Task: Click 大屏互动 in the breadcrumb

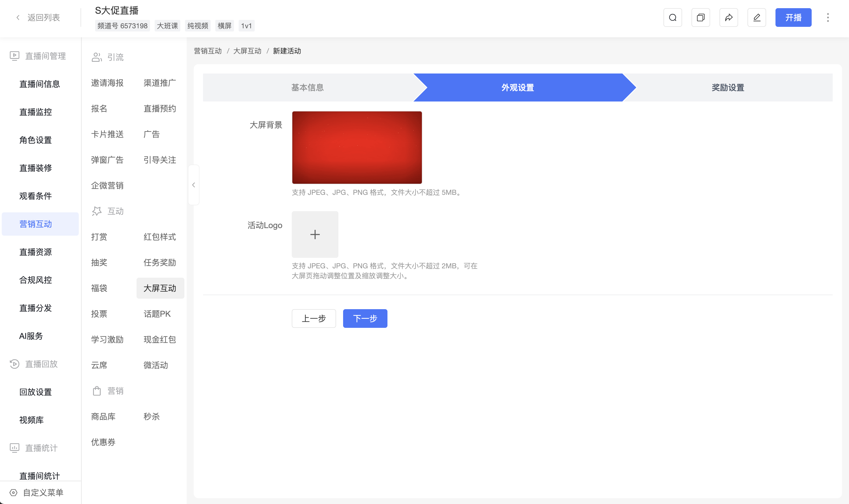Action: click(247, 51)
